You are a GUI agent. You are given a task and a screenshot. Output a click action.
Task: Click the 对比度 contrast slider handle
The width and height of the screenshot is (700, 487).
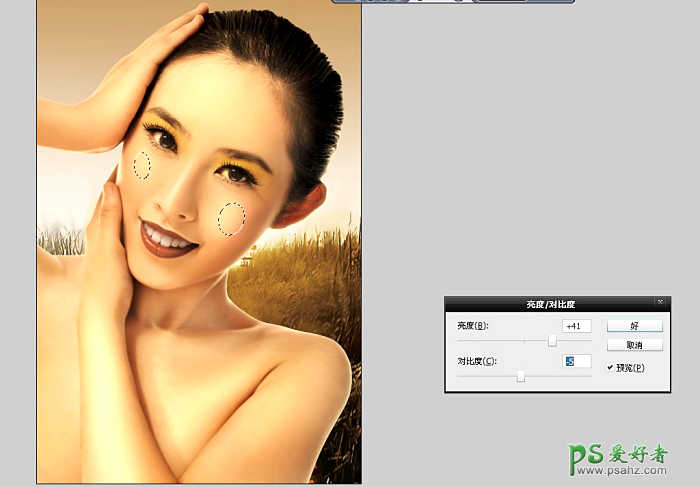coord(521,377)
